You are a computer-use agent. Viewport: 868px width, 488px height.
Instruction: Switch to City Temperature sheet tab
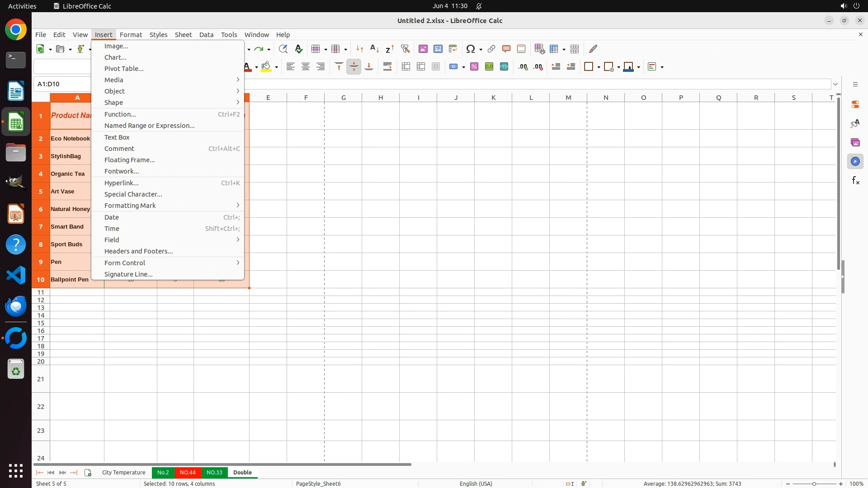point(123,472)
